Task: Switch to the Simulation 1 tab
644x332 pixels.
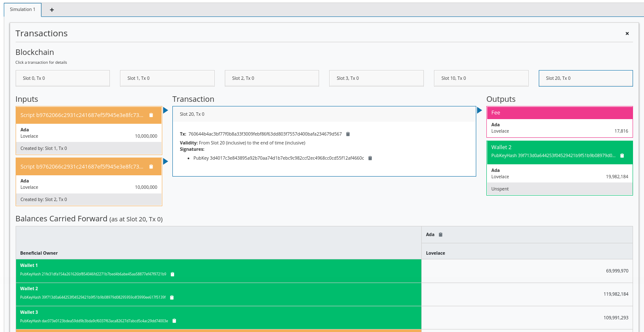Action: coord(23,10)
